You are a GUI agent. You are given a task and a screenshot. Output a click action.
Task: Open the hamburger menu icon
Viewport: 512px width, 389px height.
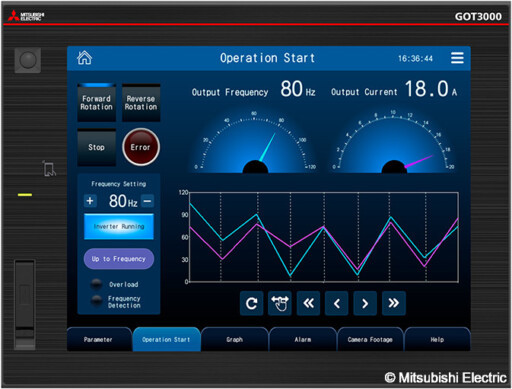point(457,58)
